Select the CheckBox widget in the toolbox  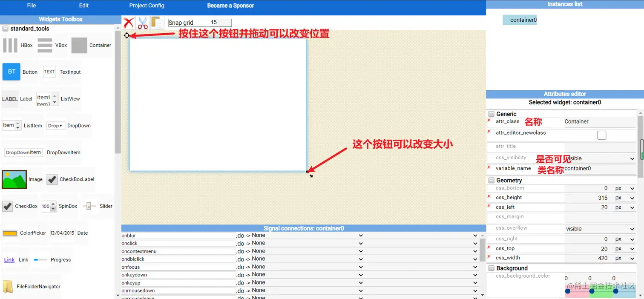pos(7,206)
